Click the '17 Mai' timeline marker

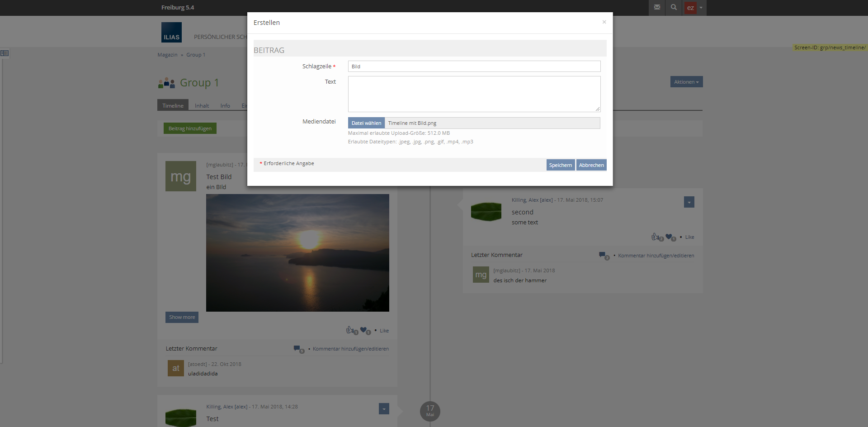[x=430, y=411]
